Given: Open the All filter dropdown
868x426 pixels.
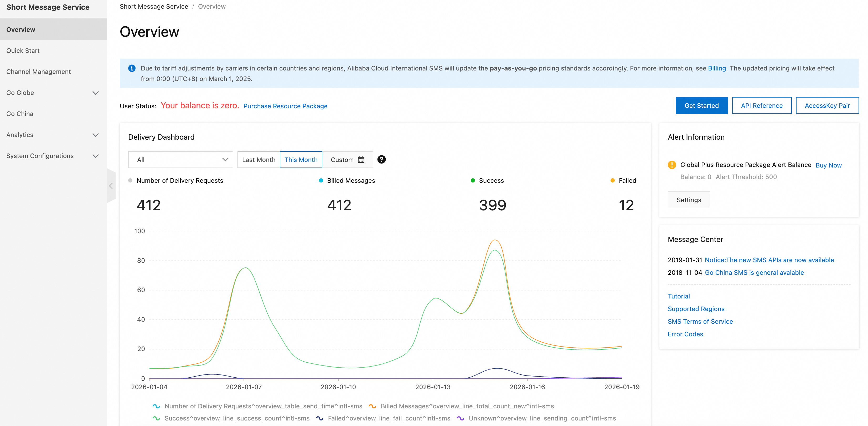Looking at the screenshot, I should [180, 160].
